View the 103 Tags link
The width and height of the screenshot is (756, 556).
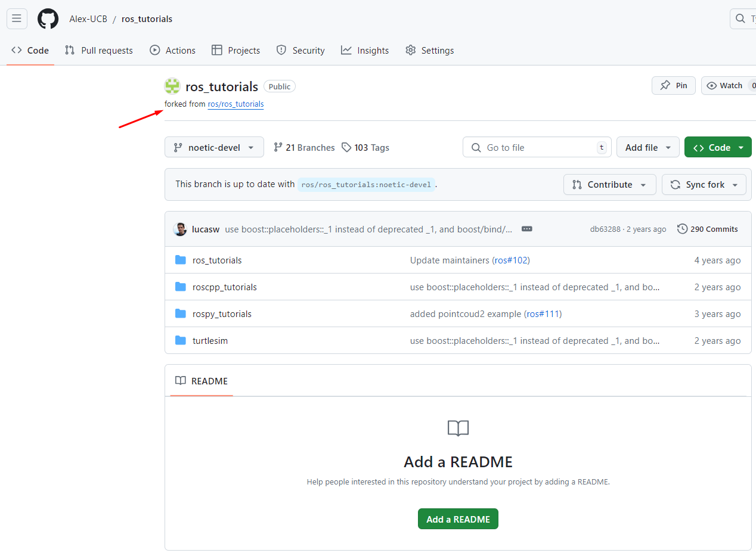coord(365,147)
